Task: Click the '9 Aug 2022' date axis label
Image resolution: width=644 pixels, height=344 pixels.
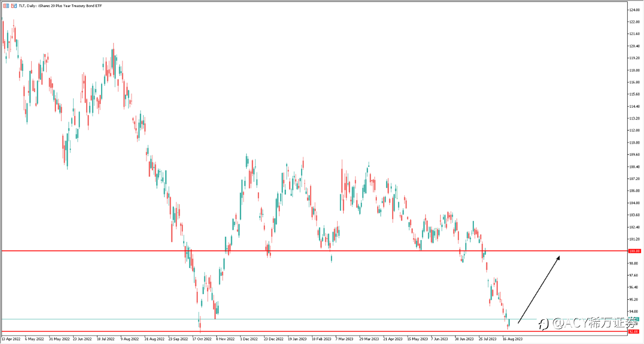Action: [129, 339]
